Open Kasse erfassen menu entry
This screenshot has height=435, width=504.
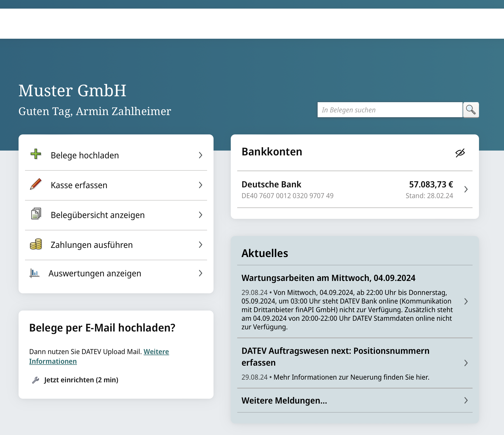79,185
